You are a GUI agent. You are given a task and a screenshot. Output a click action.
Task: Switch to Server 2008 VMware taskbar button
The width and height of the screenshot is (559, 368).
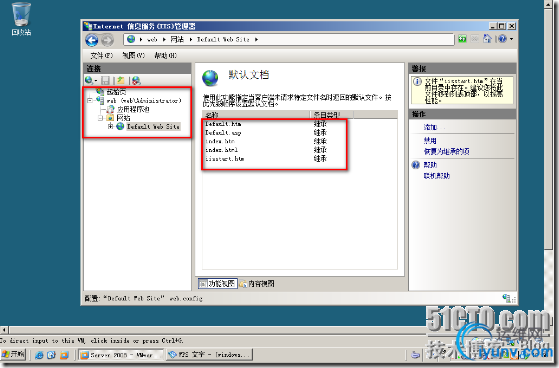click(x=121, y=355)
